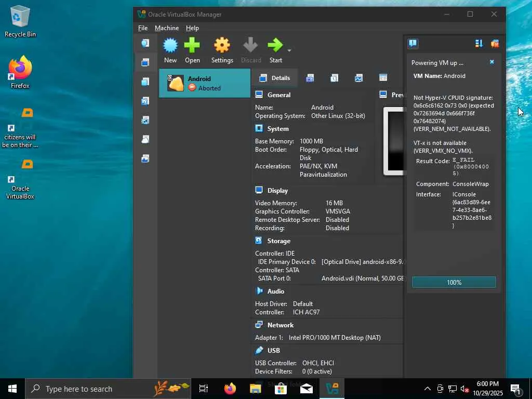Open the Audio section header link
Image resolution: width=532 pixels, height=399 pixels.
(x=276, y=291)
